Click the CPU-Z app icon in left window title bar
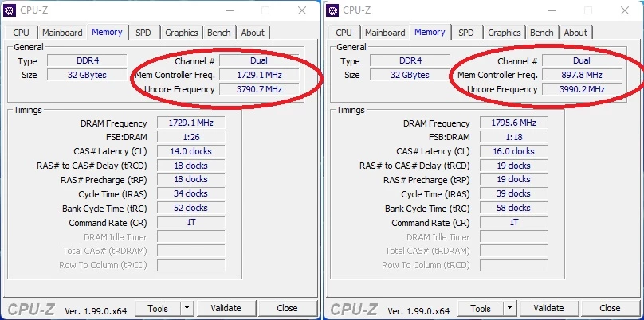Screen dimensions: 644x320 point(10,10)
